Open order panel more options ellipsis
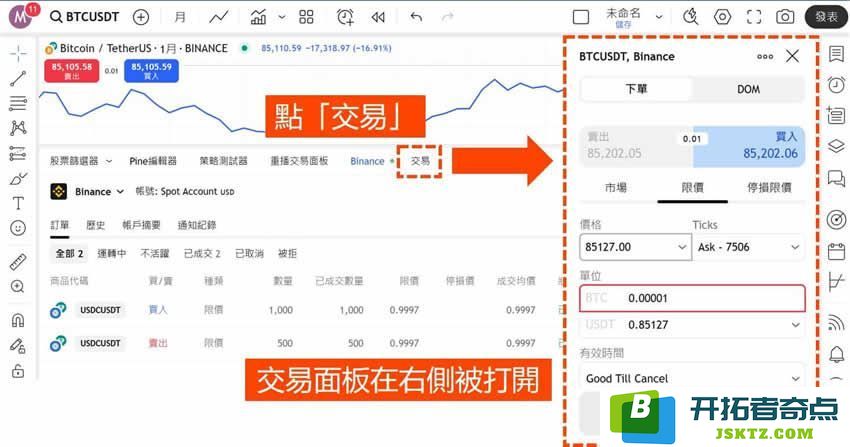The image size is (850, 447). (765, 56)
